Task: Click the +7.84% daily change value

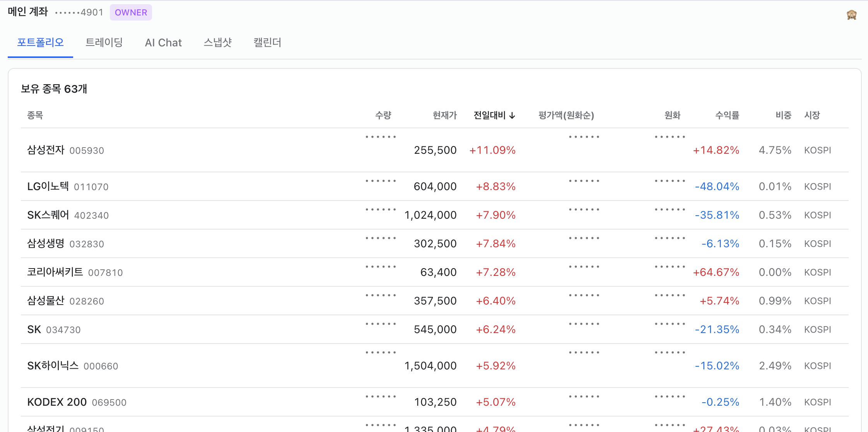Action: [x=496, y=243]
